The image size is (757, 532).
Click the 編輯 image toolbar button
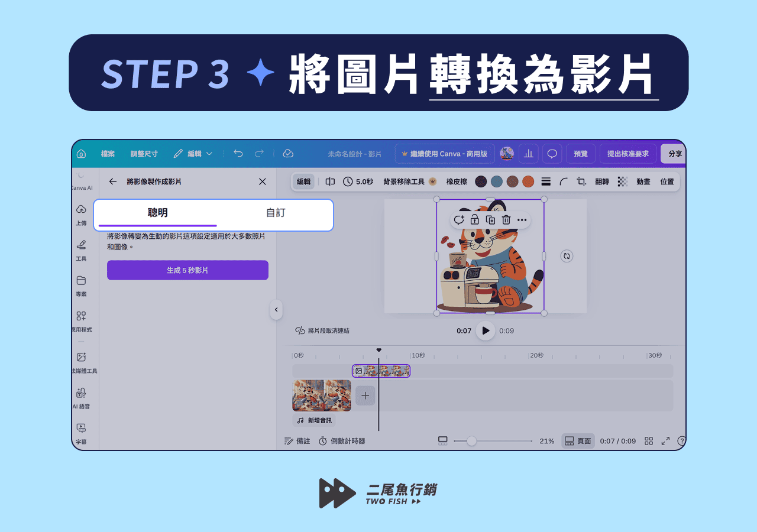303,181
